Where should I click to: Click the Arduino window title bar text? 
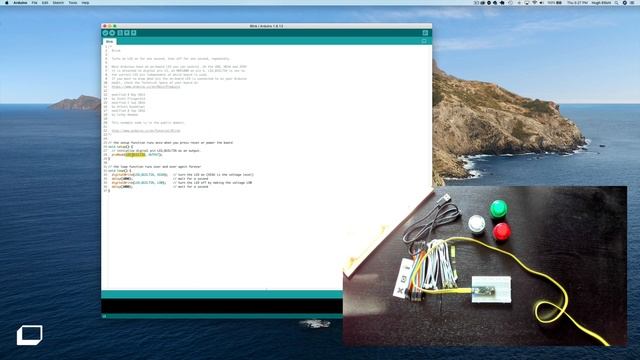click(266, 26)
